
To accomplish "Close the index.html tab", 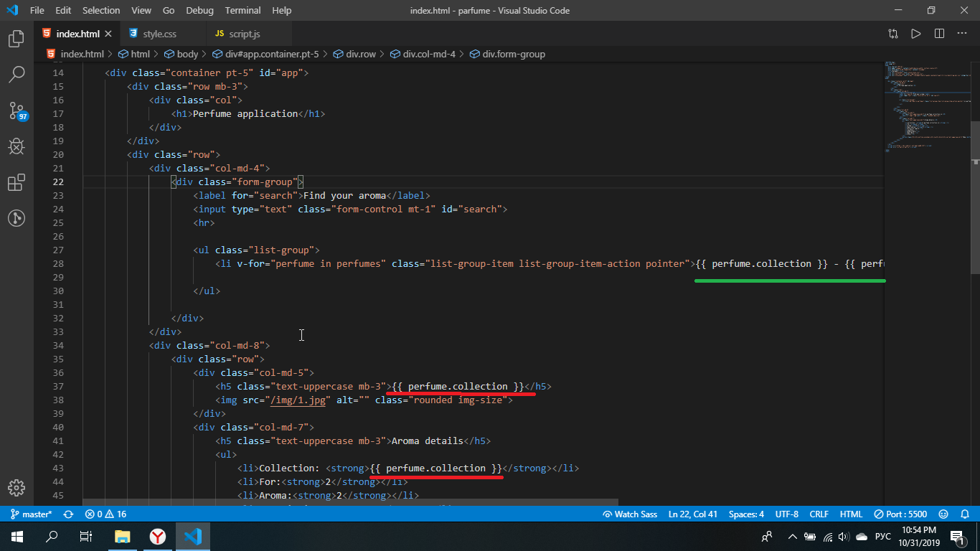I will 108,34.
